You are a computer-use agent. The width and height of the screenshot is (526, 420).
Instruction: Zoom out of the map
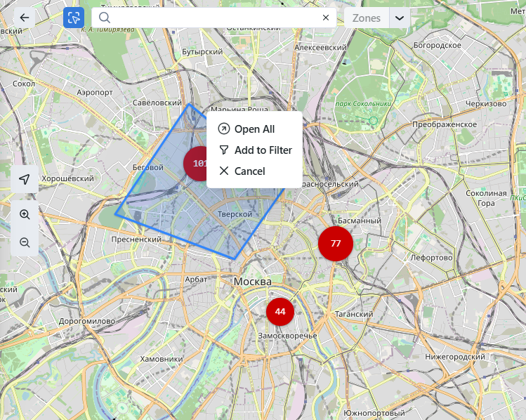click(x=25, y=242)
